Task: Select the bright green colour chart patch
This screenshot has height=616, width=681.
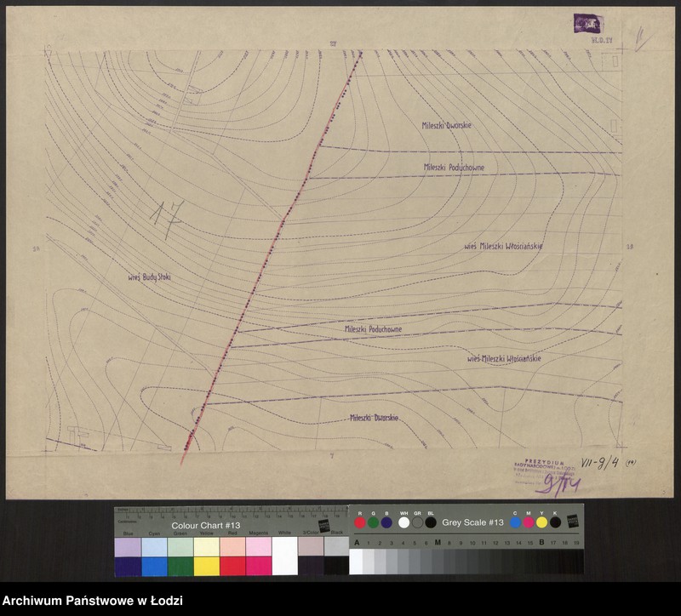Action: coord(180,566)
